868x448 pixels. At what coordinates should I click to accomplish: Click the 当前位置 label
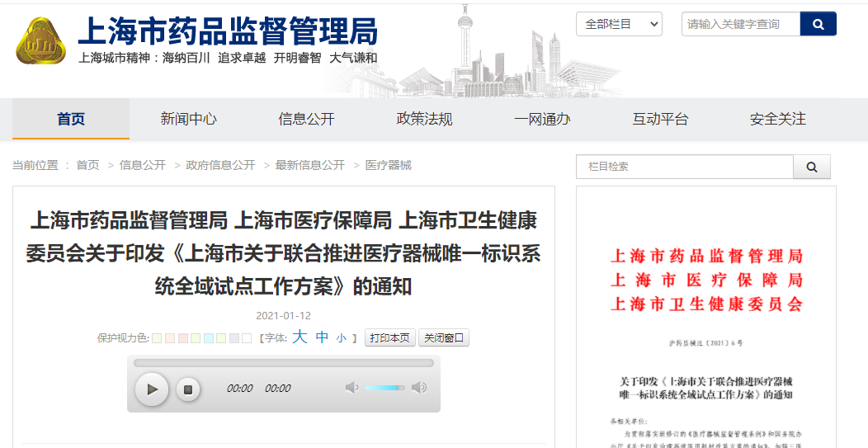pyautogui.click(x=35, y=165)
